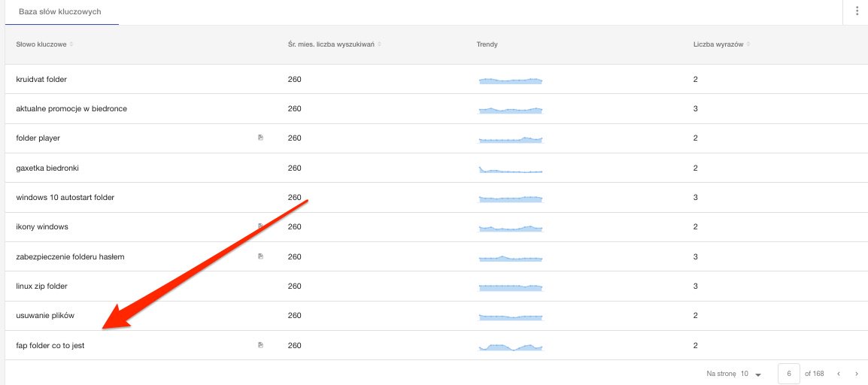The image size is (868, 385).
Task: Click the icon beside 'zabezpieczenie folderu hasłem'
Action: pyautogui.click(x=261, y=256)
